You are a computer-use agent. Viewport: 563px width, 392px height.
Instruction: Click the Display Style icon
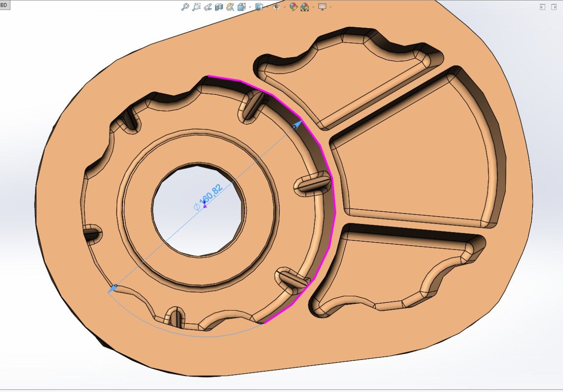coord(259,7)
